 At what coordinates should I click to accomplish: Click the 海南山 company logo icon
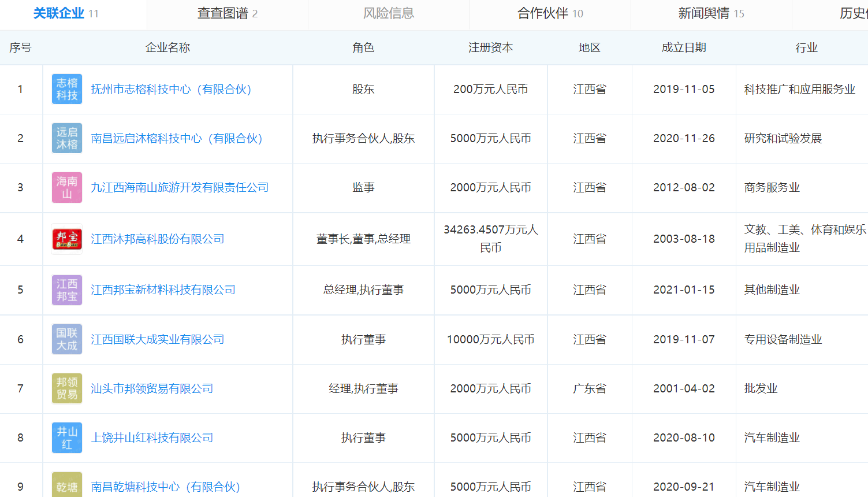[x=67, y=187]
